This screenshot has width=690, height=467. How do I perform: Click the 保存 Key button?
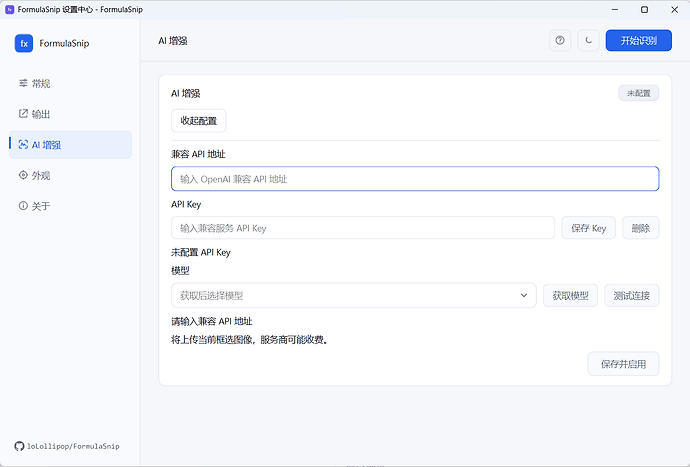tap(588, 228)
